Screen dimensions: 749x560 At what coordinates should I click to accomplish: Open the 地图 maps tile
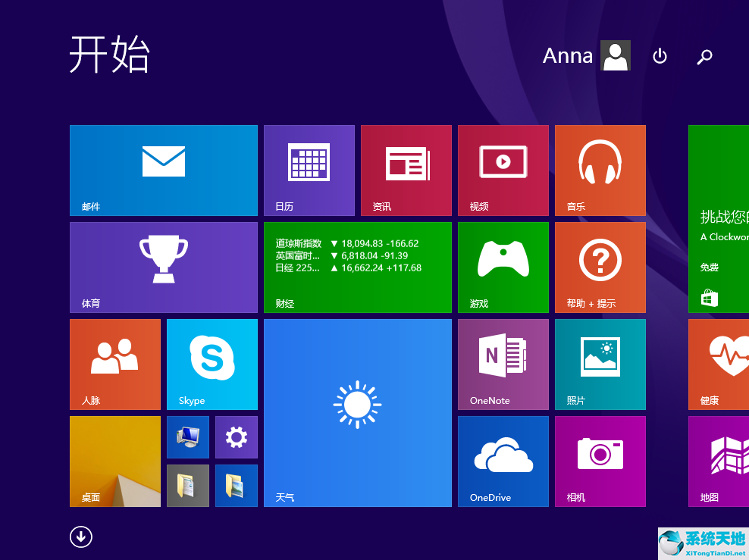pyautogui.click(x=717, y=461)
